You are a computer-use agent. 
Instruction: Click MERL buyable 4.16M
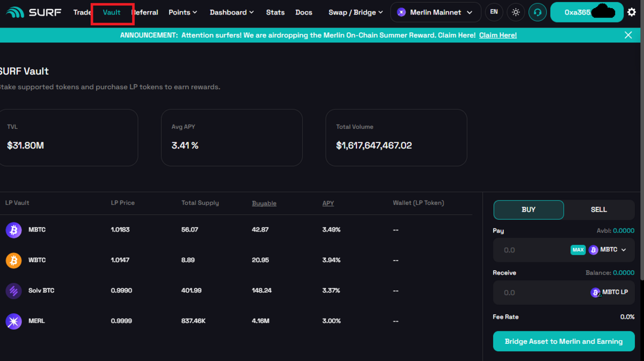coord(261,321)
